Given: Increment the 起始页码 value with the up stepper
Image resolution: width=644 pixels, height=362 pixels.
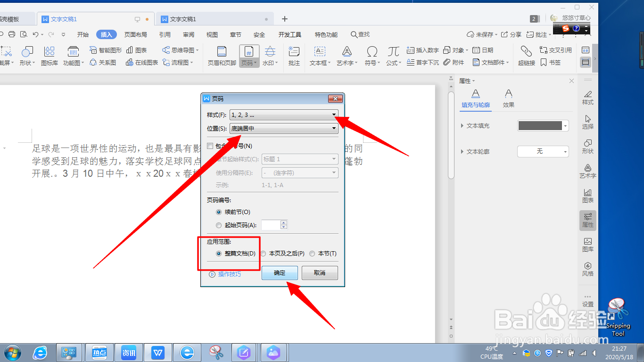Looking at the screenshot, I should 283,222.
